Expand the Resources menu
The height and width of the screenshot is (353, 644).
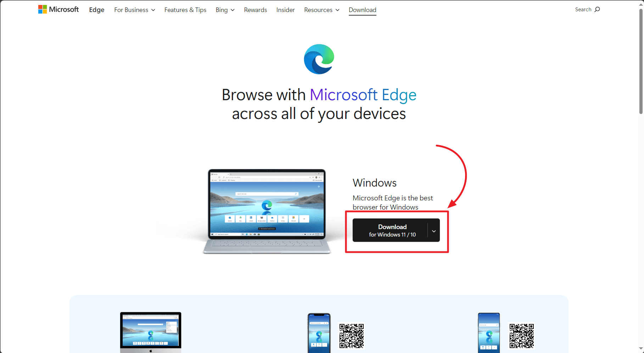[322, 10]
